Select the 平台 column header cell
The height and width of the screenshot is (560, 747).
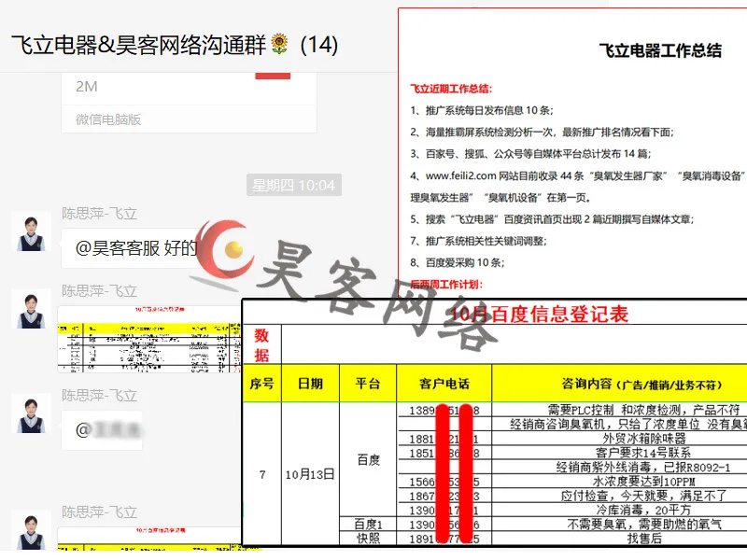pyautogui.click(x=368, y=384)
